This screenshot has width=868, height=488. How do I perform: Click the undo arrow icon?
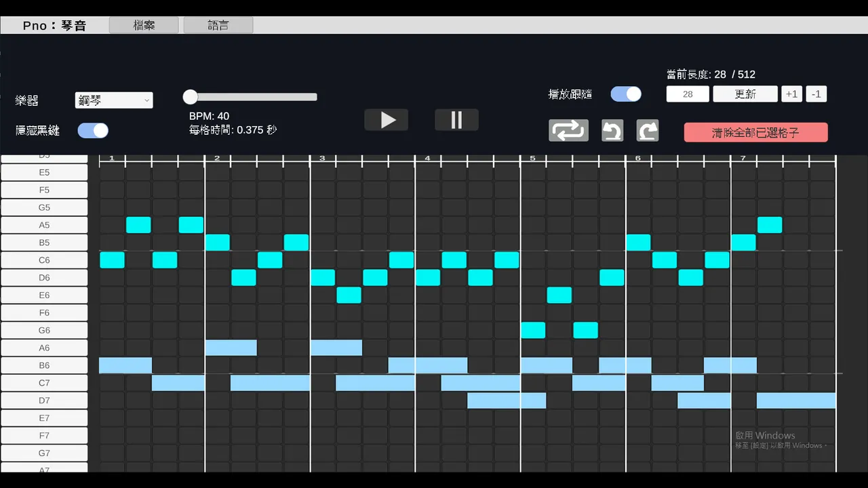click(x=612, y=130)
